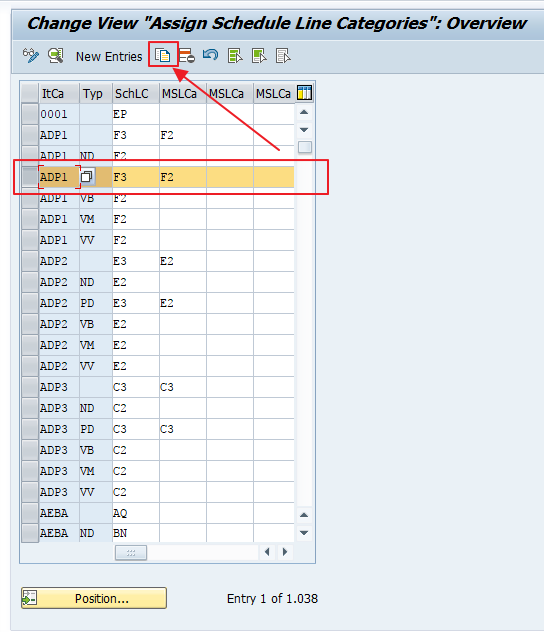This screenshot has height=632, width=544.
Task: Click the AQ cell in AEBA row
Action: (x=136, y=513)
